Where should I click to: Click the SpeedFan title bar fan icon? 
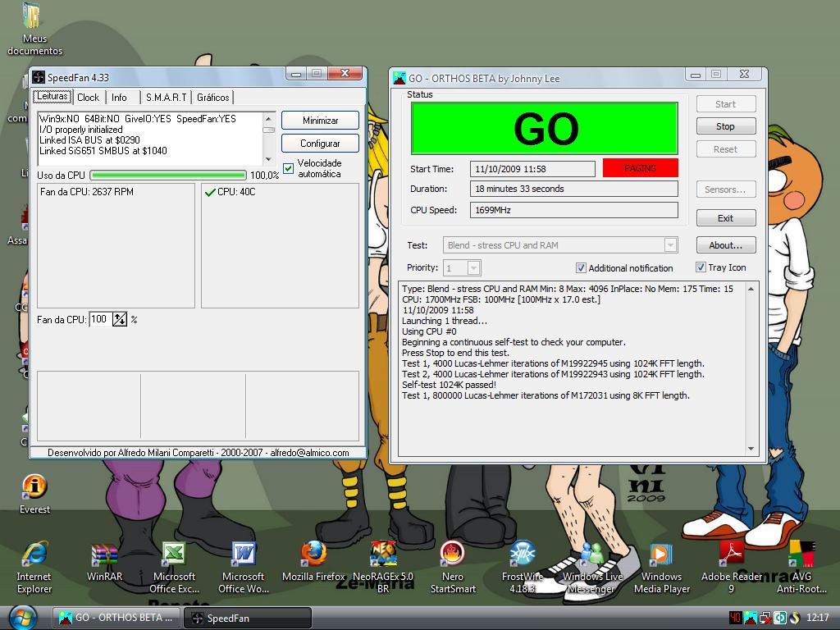pos(39,77)
